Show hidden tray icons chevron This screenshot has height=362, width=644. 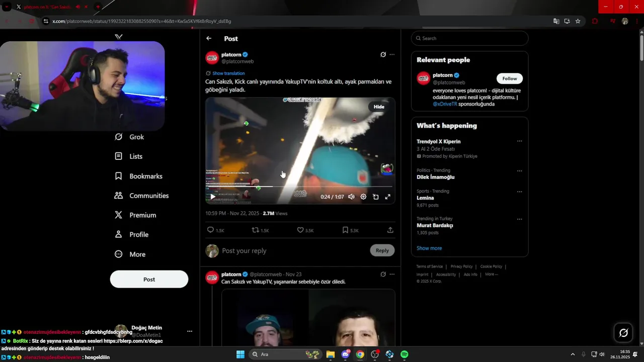[x=573, y=354]
